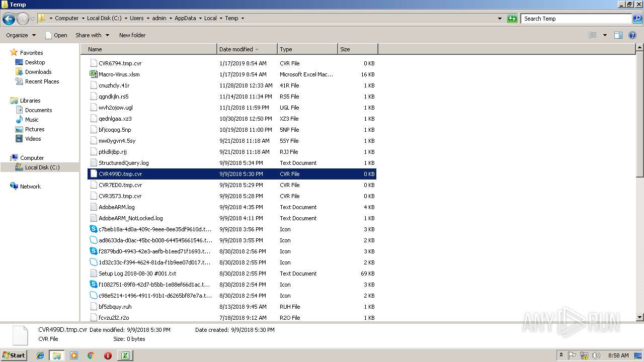Expand the Users breadcrumb arrow
This screenshot has height=362, width=644.
click(147, 19)
